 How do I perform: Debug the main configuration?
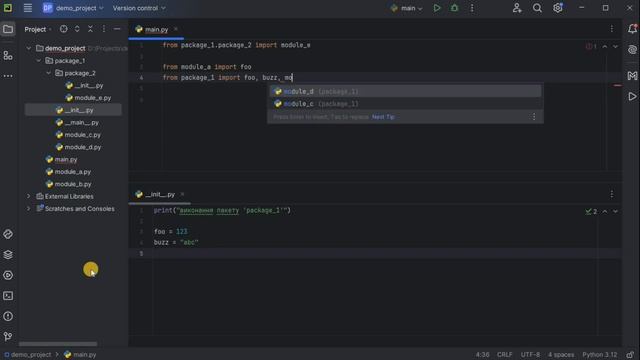[x=454, y=8]
